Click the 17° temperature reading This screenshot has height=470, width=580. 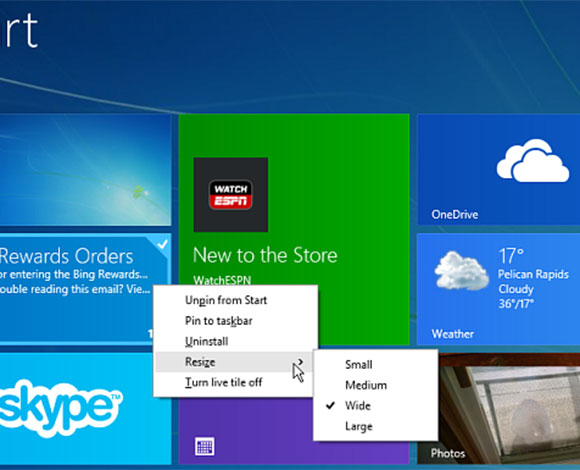tap(511, 256)
